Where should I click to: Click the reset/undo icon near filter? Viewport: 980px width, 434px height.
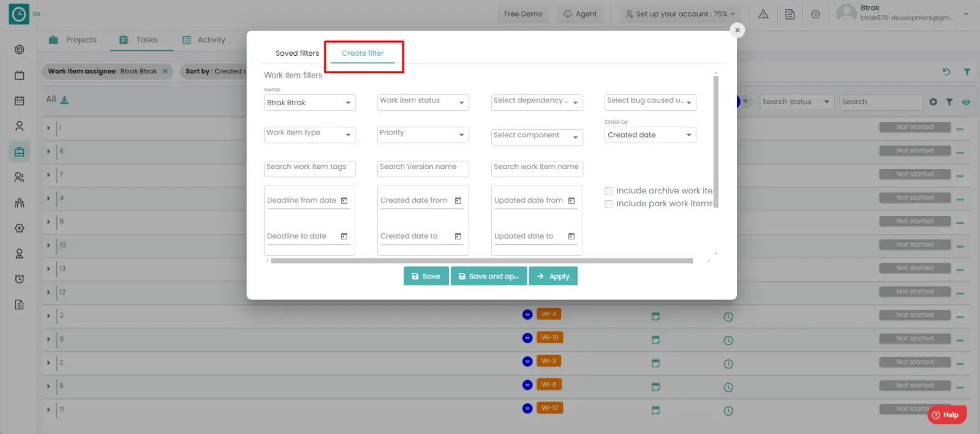click(946, 72)
